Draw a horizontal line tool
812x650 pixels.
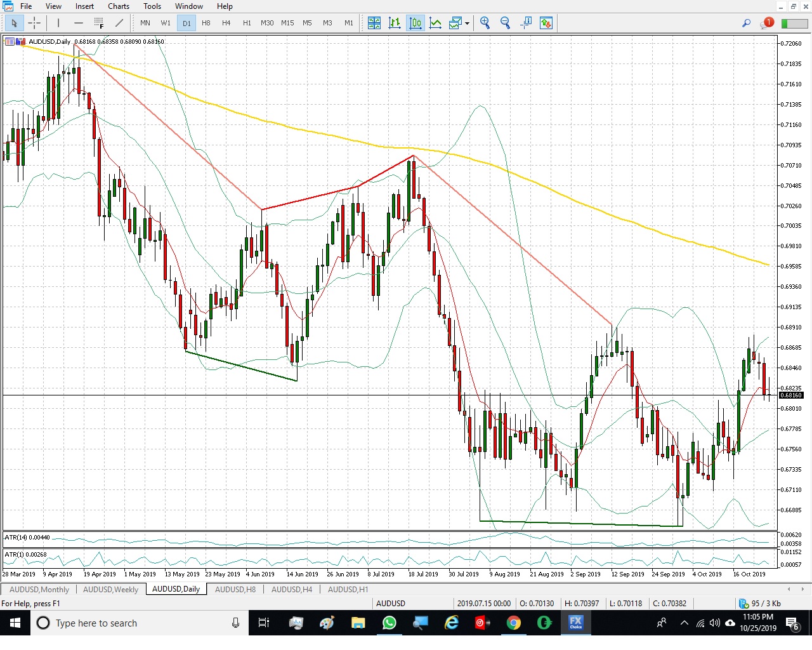coord(79,23)
